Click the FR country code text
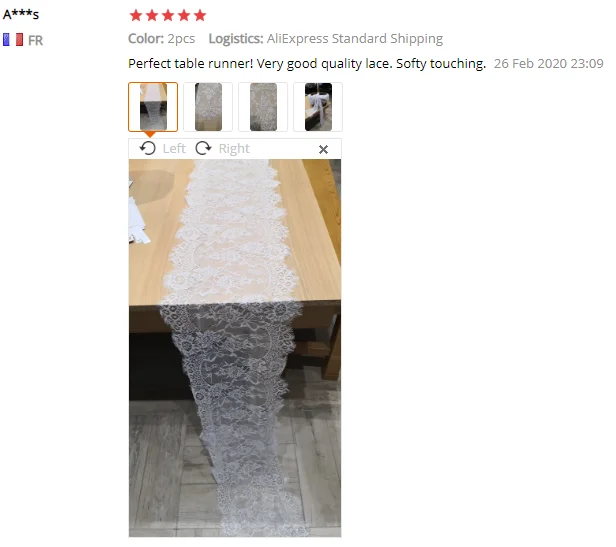The width and height of the screenshot is (616, 547). click(35, 40)
